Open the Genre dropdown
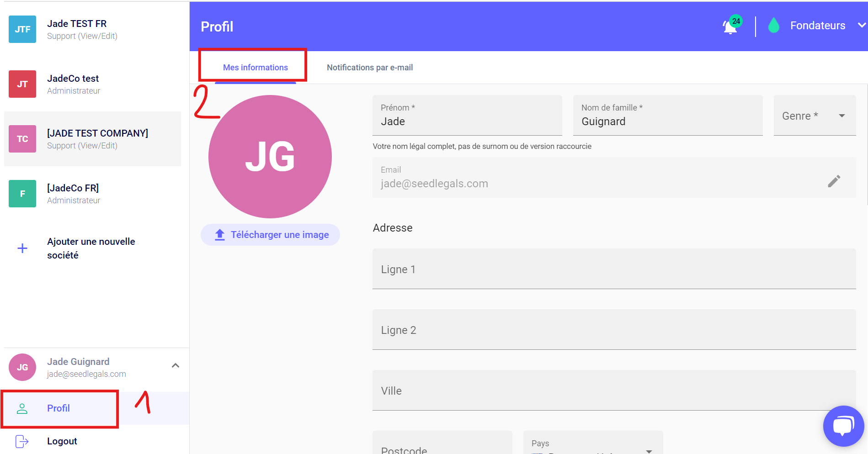The image size is (868, 454). pos(814,116)
